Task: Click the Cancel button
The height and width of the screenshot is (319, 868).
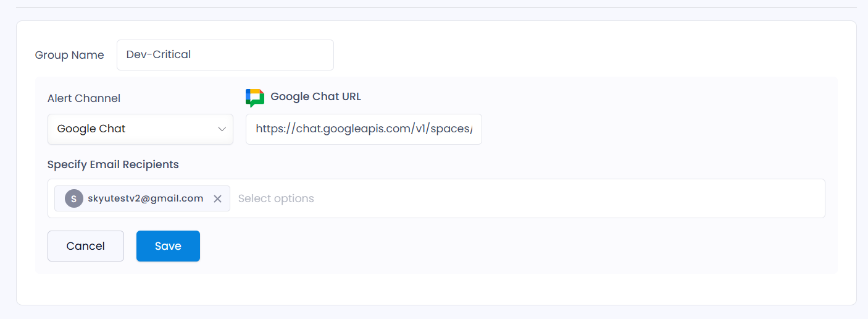Action: (86, 246)
